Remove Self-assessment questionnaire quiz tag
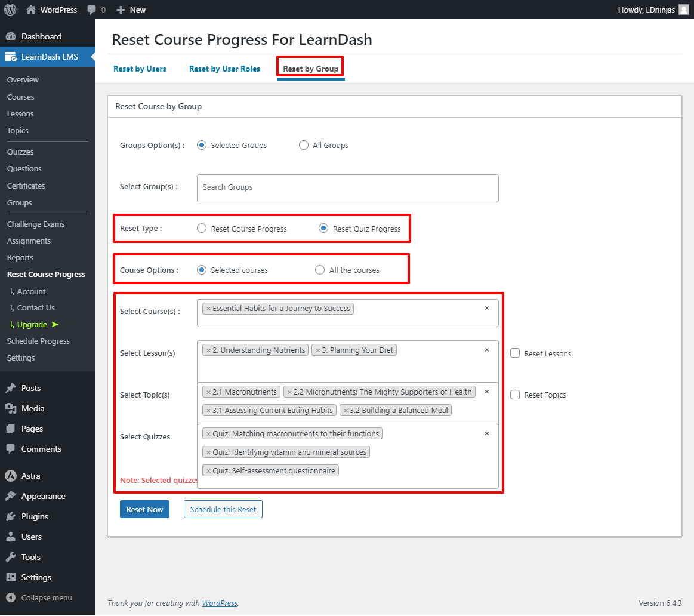Viewport: 694px width, 616px height. coord(208,471)
